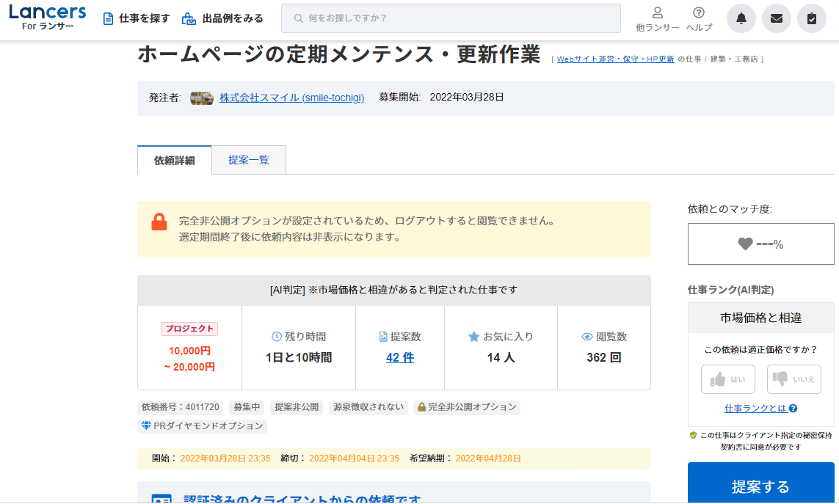839x504 pixels.
Task: Click the budget 10,000円 ~ 20,000円
Action: click(189, 359)
